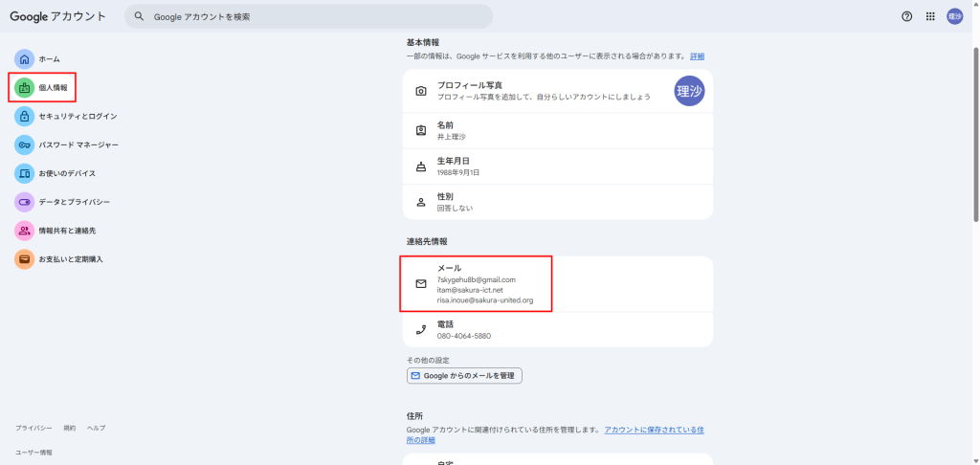
Task: Open the プロフィール写真 row
Action: 557,91
